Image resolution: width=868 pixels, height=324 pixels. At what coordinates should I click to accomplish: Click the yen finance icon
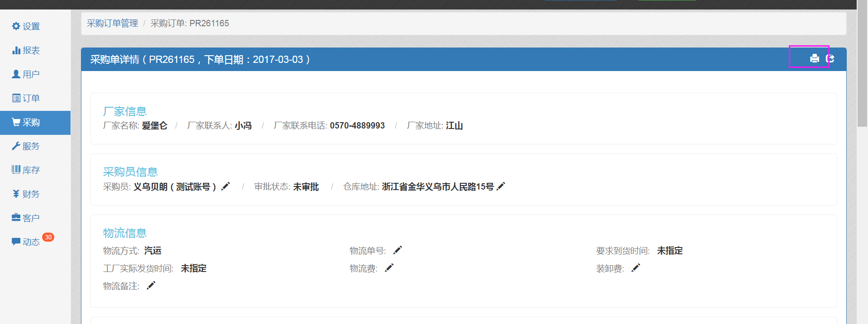16,194
